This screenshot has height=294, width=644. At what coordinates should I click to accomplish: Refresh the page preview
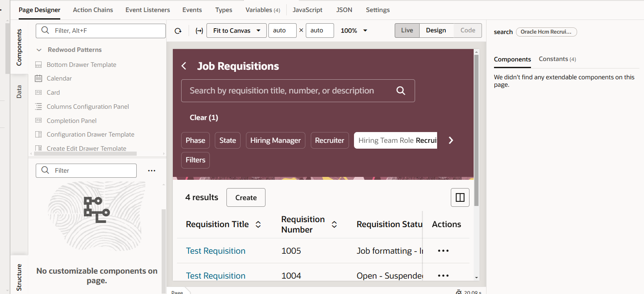(x=178, y=30)
